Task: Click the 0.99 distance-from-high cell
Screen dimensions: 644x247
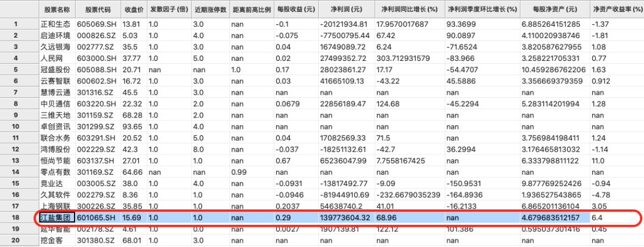Action: coord(252,171)
